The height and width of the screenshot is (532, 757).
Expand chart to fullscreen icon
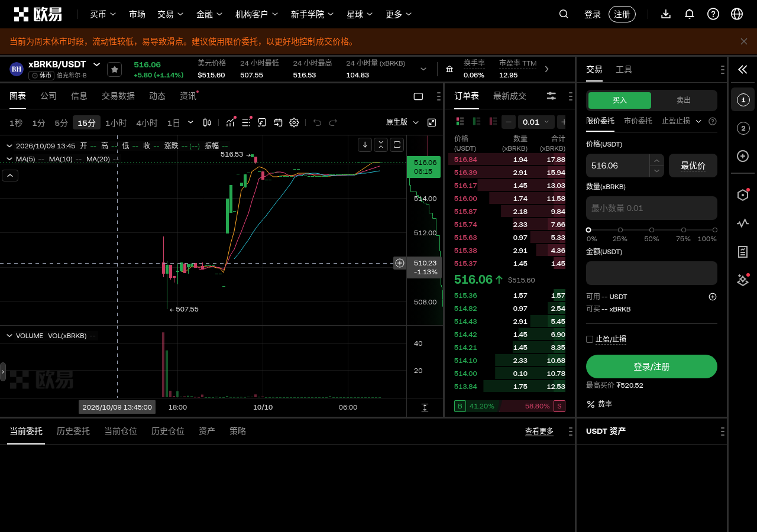tap(432, 122)
